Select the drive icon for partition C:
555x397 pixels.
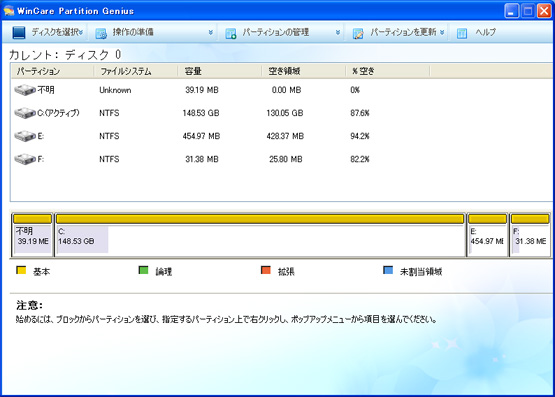click(25, 113)
